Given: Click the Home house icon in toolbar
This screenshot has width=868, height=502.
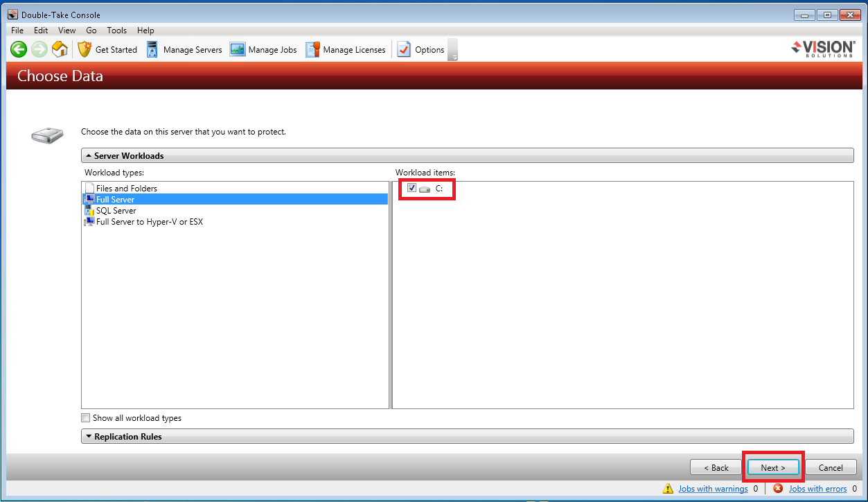Looking at the screenshot, I should click(x=60, y=49).
